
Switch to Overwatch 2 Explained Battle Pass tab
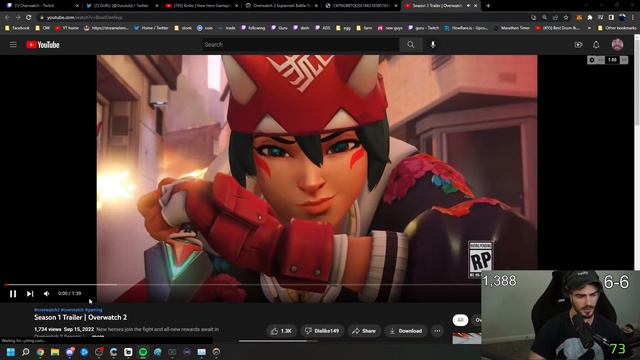pyautogui.click(x=280, y=6)
